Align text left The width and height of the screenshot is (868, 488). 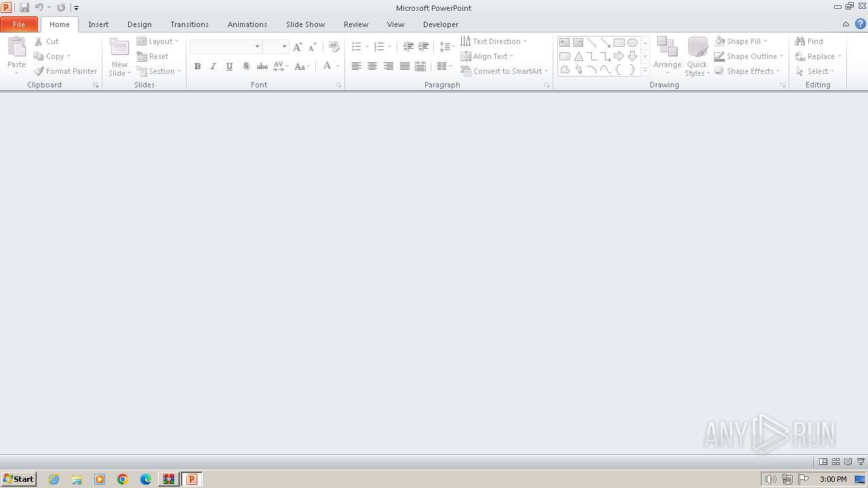coord(356,66)
